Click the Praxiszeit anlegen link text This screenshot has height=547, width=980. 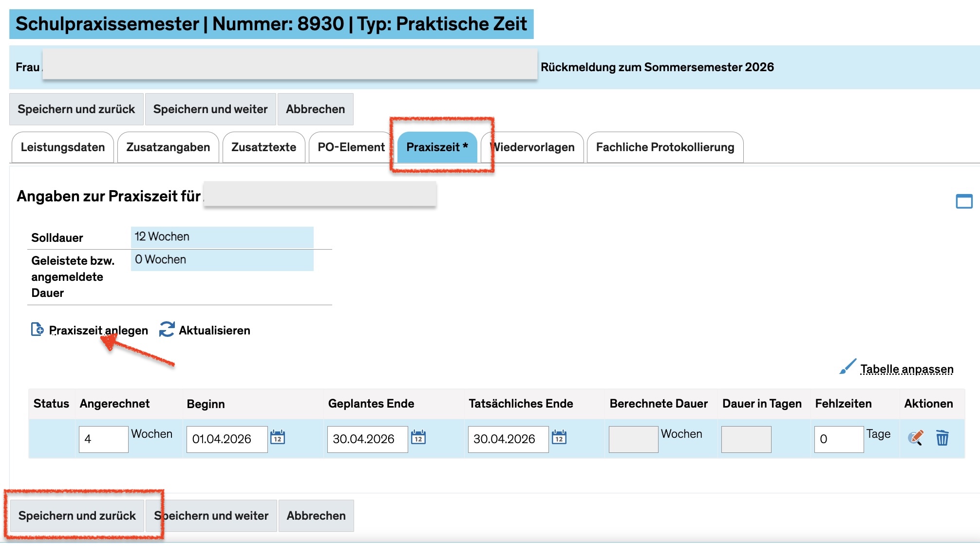coord(98,331)
